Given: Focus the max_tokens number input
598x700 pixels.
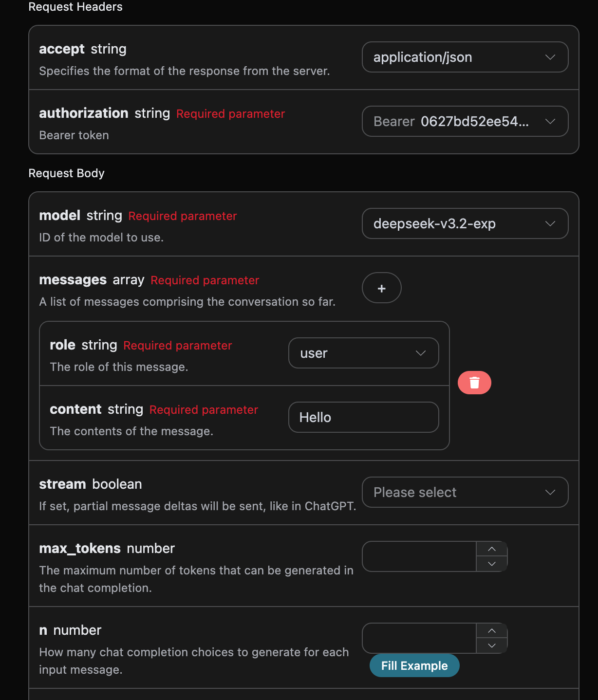Looking at the screenshot, I should [419, 556].
